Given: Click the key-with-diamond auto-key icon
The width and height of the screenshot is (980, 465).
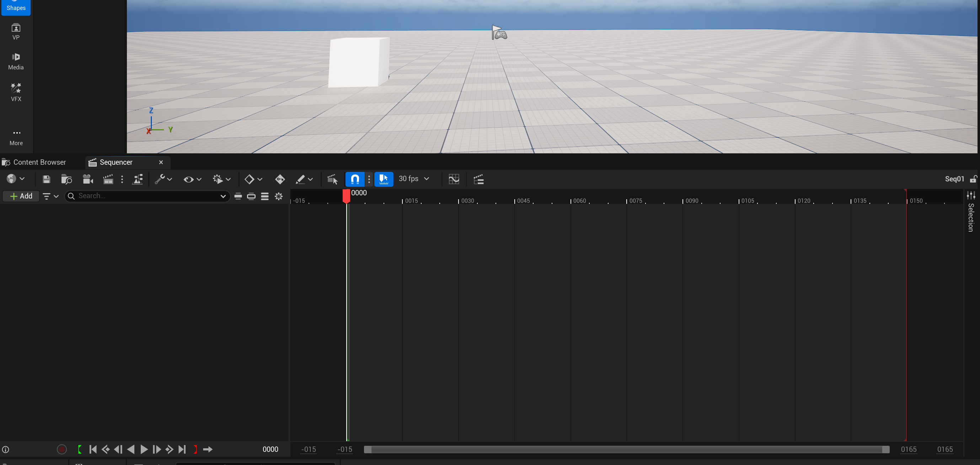Looking at the screenshot, I should 280,179.
